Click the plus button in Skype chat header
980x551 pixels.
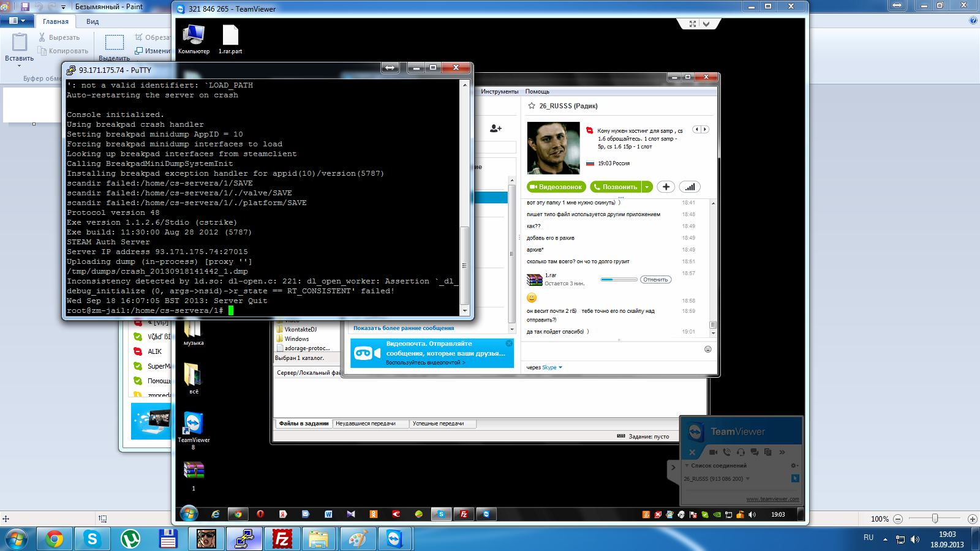(x=666, y=187)
